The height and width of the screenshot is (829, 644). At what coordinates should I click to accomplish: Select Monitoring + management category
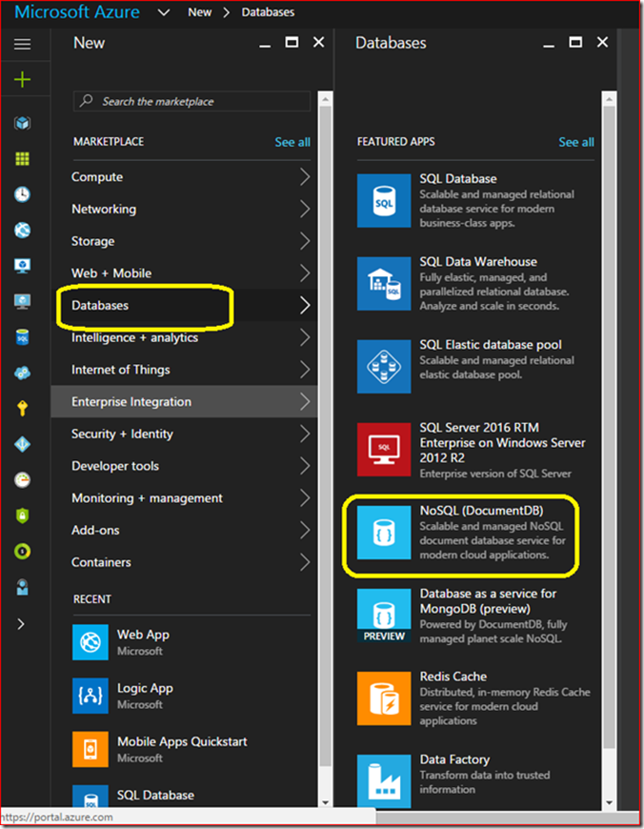(185, 498)
